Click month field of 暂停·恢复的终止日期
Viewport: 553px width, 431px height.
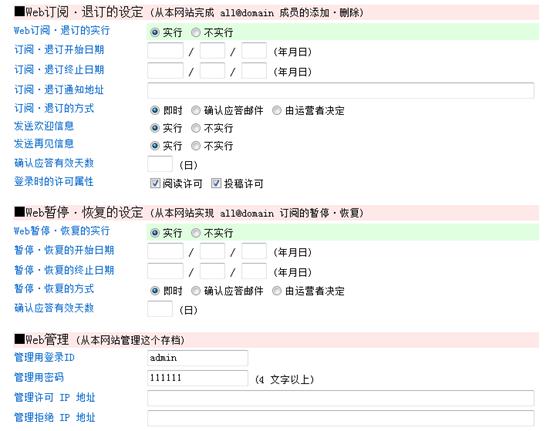click(x=212, y=271)
